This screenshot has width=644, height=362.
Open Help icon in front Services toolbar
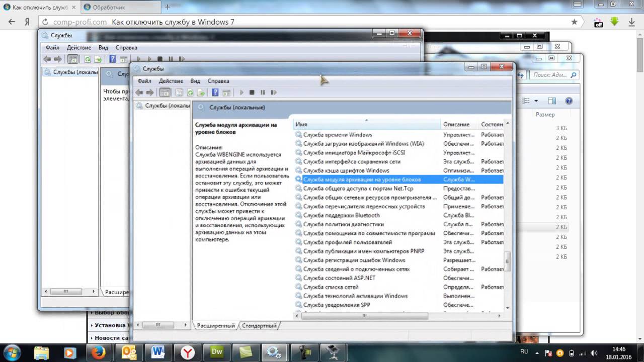click(215, 93)
